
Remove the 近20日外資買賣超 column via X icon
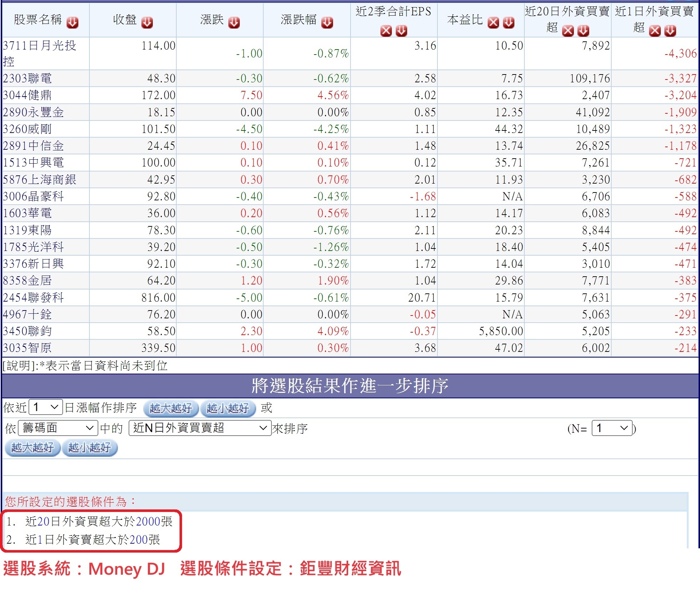(x=568, y=31)
